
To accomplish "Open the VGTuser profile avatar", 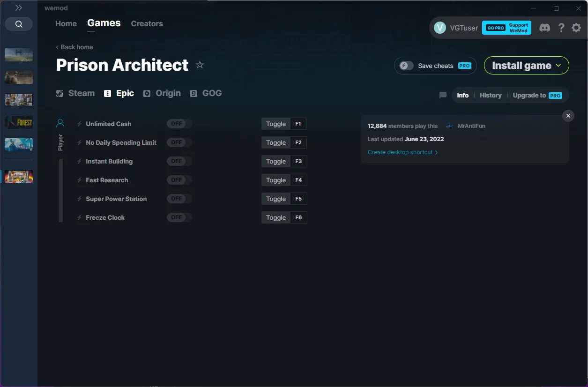I will 440,28.
